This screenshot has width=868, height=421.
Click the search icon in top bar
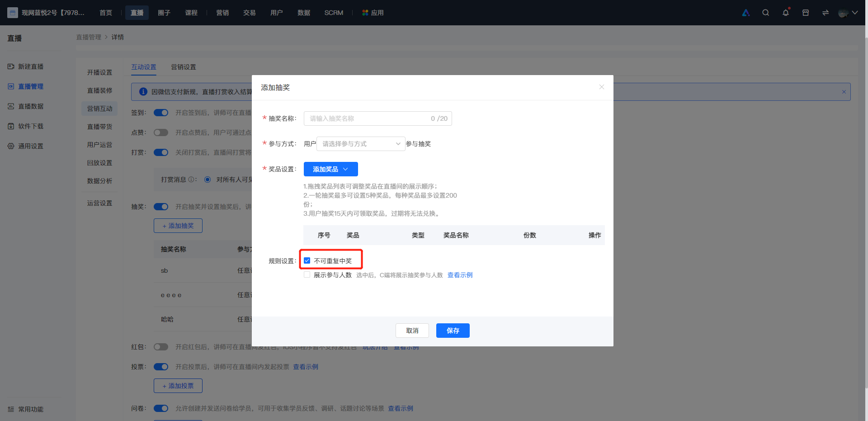click(x=765, y=13)
